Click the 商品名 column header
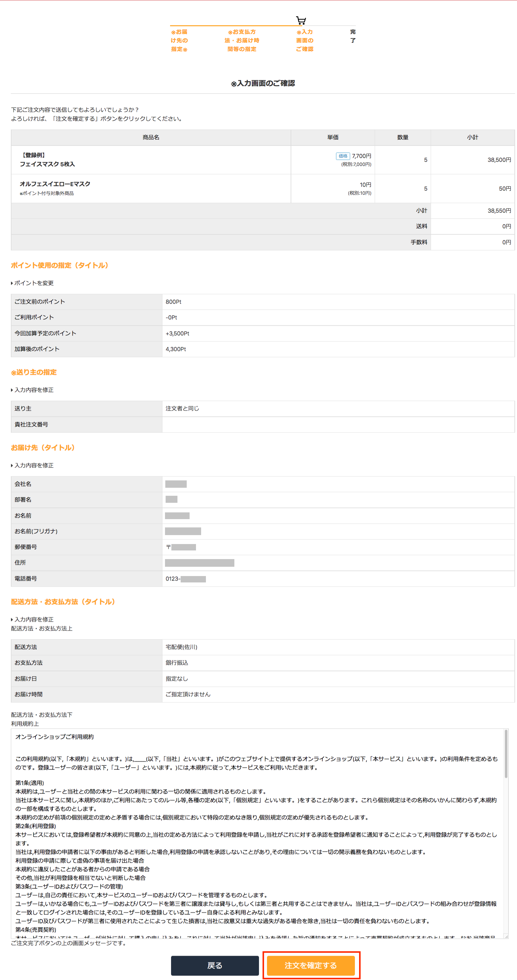The height and width of the screenshot is (980, 517). tap(151, 137)
